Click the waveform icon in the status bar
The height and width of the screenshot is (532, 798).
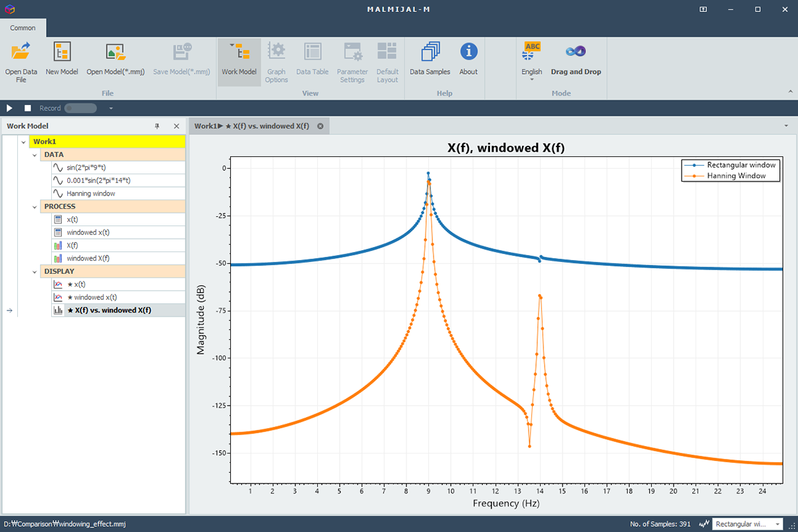click(x=704, y=524)
